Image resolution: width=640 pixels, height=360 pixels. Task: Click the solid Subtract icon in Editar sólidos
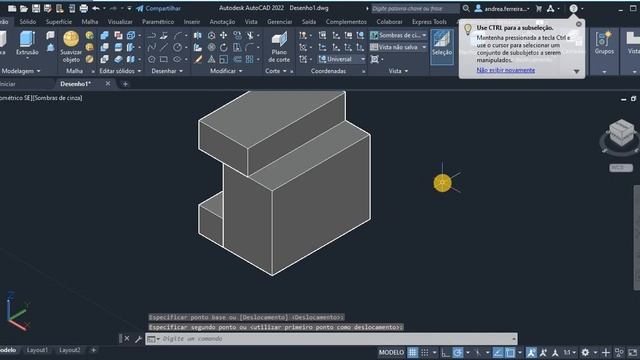click(x=104, y=47)
